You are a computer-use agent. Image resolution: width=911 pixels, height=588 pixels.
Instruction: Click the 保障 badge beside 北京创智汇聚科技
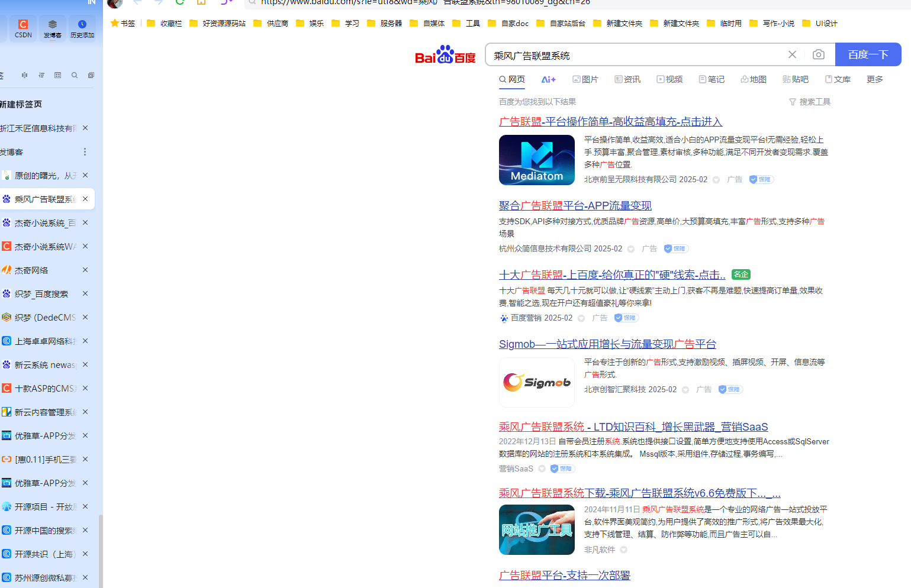pyautogui.click(x=730, y=389)
